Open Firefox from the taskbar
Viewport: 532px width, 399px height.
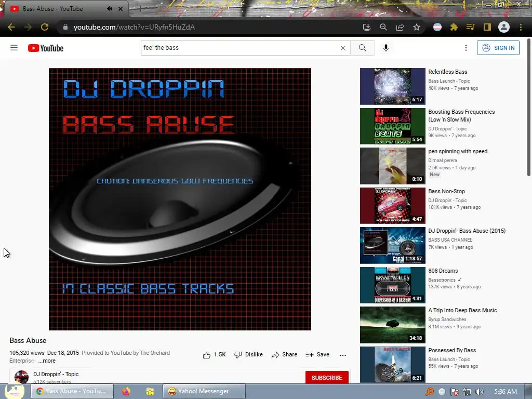[126, 391]
